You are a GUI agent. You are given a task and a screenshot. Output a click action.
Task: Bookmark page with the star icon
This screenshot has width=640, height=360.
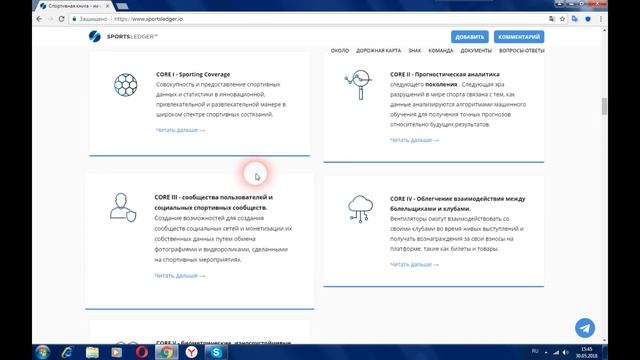pyautogui.click(x=562, y=19)
